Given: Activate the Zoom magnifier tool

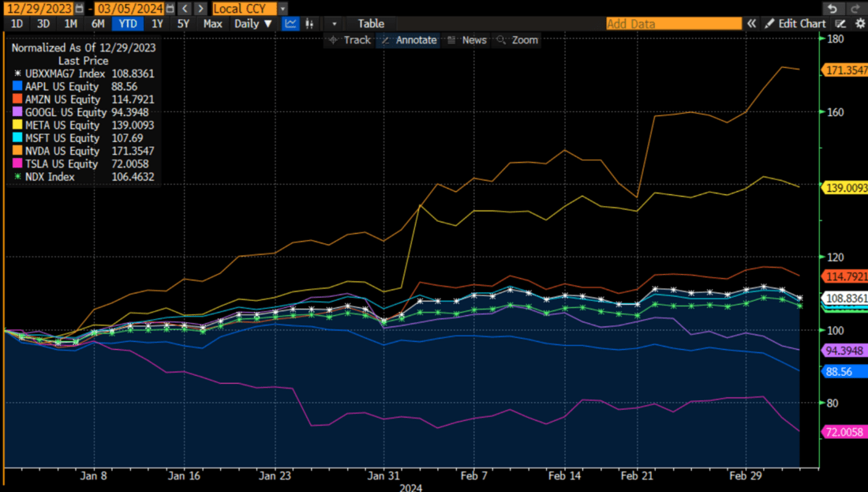Looking at the screenshot, I should coord(517,39).
